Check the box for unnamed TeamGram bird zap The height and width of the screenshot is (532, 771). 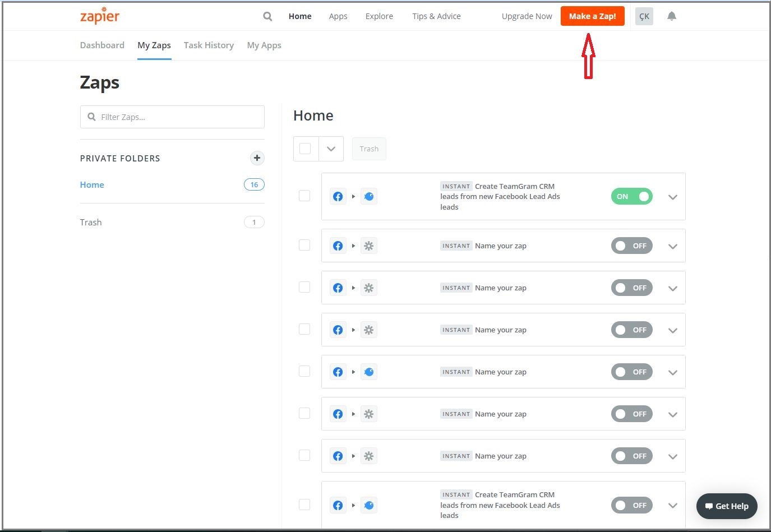304,371
